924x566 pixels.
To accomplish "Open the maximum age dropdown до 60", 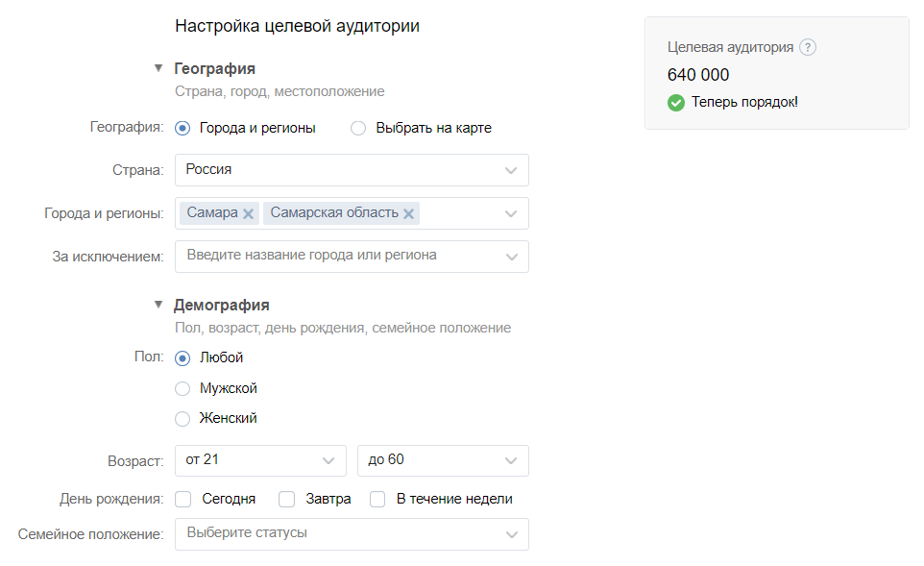I will click(x=443, y=460).
